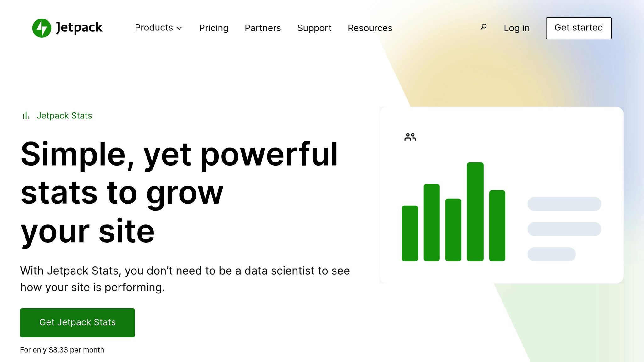Go to the Pricing page
The height and width of the screenshot is (362, 644).
[214, 28]
